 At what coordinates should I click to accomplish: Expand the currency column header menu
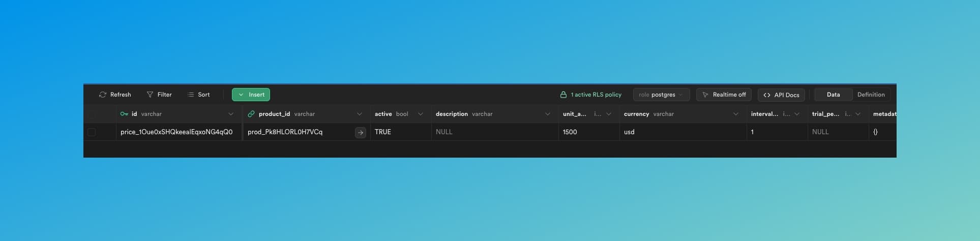(735, 114)
